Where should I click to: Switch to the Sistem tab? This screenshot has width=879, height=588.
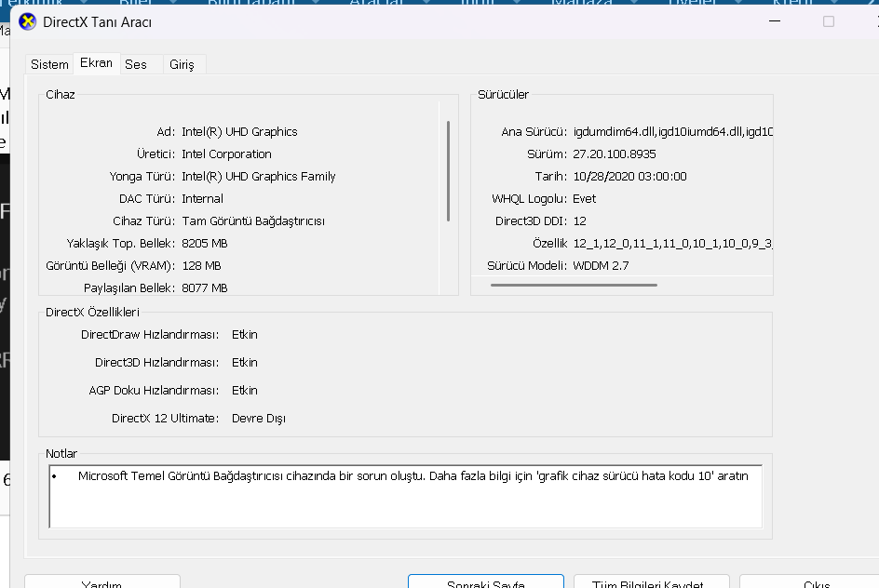[x=49, y=64]
